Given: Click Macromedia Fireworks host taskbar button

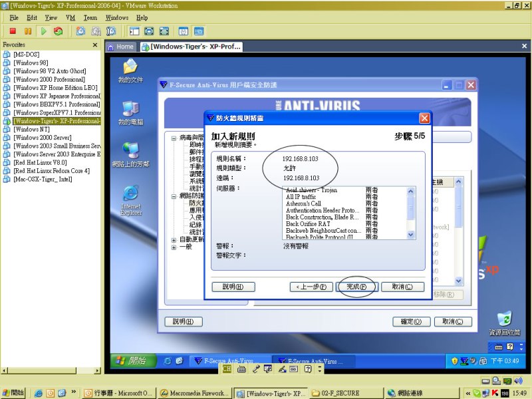Looking at the screenshot, I should coord(195,393).
